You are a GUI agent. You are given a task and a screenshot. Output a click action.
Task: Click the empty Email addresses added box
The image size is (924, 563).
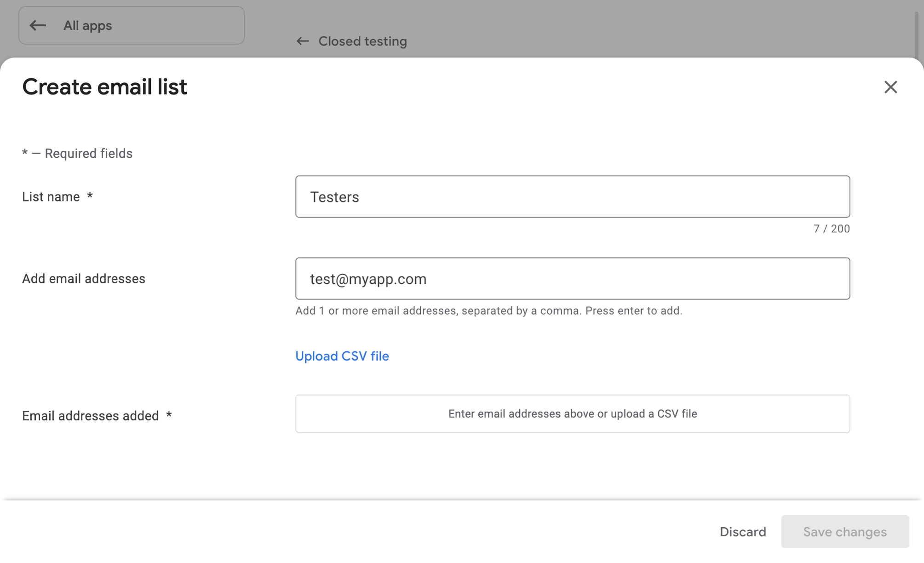pyautogui.click(x=572, y=414)
